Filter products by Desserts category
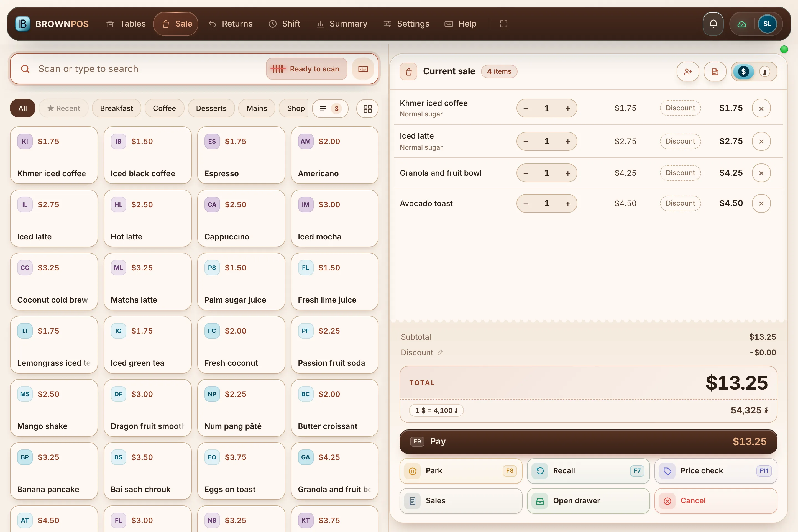The width and height of the screenshot is (798, 532). tap(211, 109)
